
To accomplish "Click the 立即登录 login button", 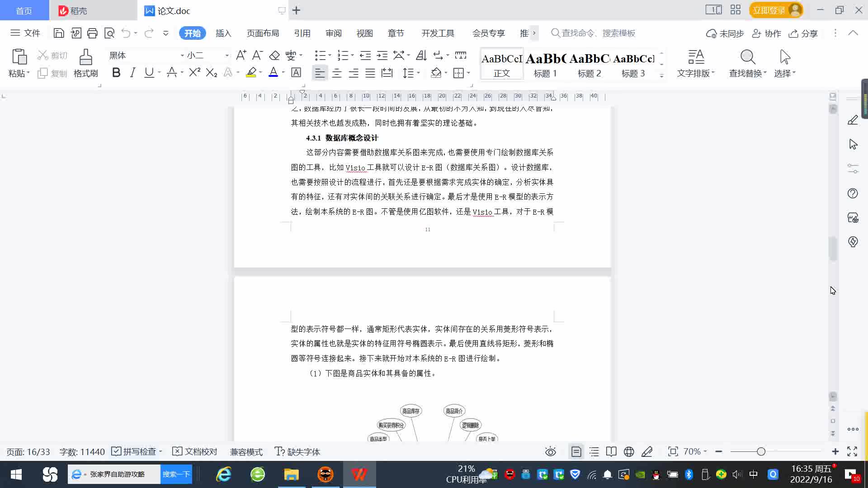I will (x=769, y=10).
